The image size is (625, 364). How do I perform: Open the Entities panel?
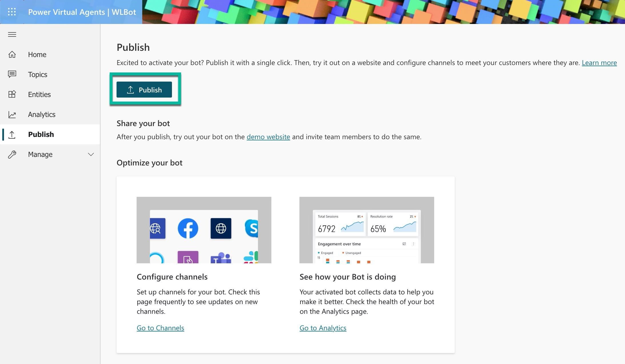[x=39, y=94]
